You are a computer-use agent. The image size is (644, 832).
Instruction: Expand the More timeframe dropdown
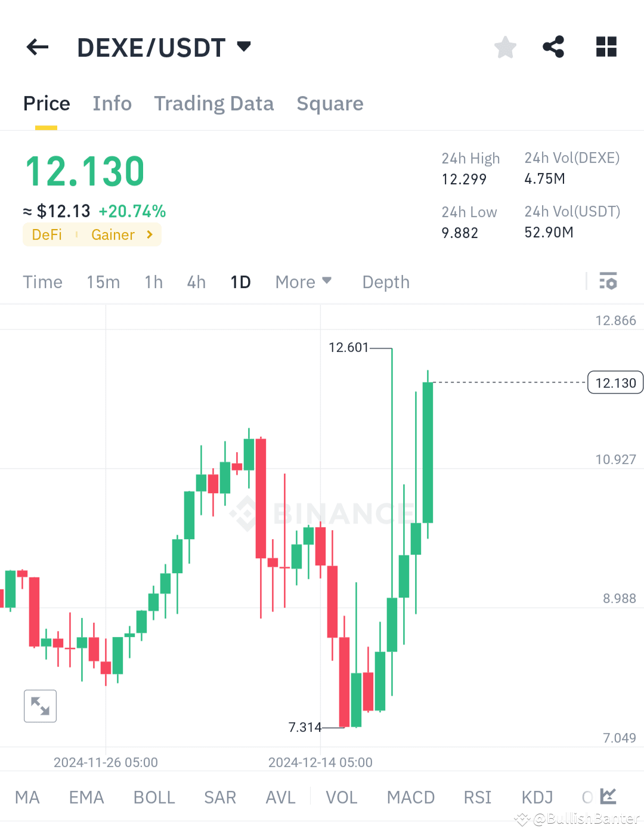point(304,282)
